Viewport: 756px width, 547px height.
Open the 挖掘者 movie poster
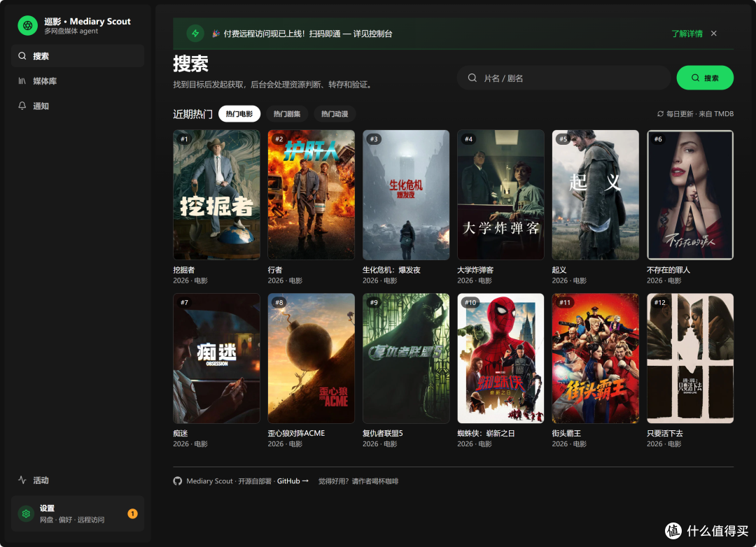[216, 194]
